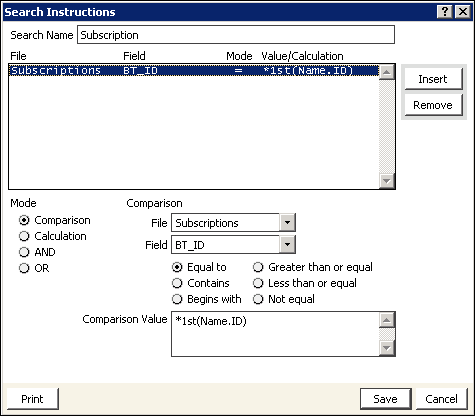Click the Remove button

(433, 105)
